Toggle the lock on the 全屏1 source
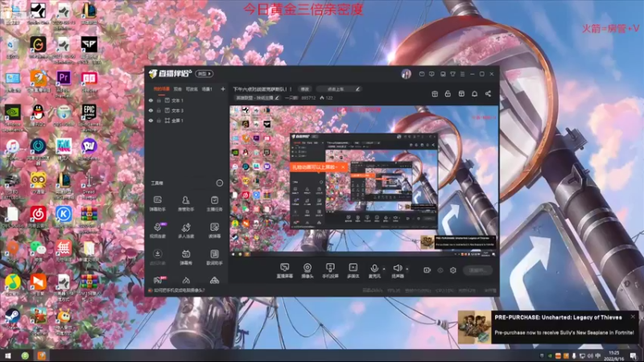 (x=159, y=121)
